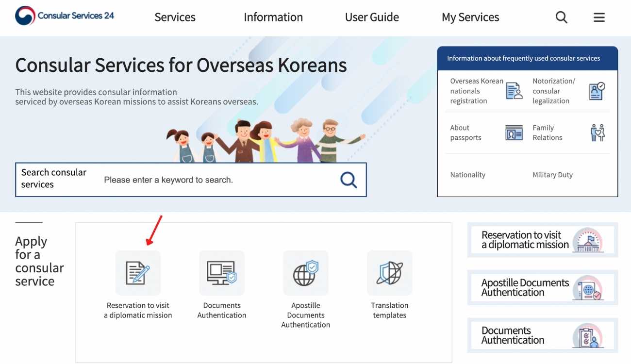The height and width of the screenshot is (364, 631).
Task: Click the Documents Authentication monitor icon
Action: (x=222, y=273)
